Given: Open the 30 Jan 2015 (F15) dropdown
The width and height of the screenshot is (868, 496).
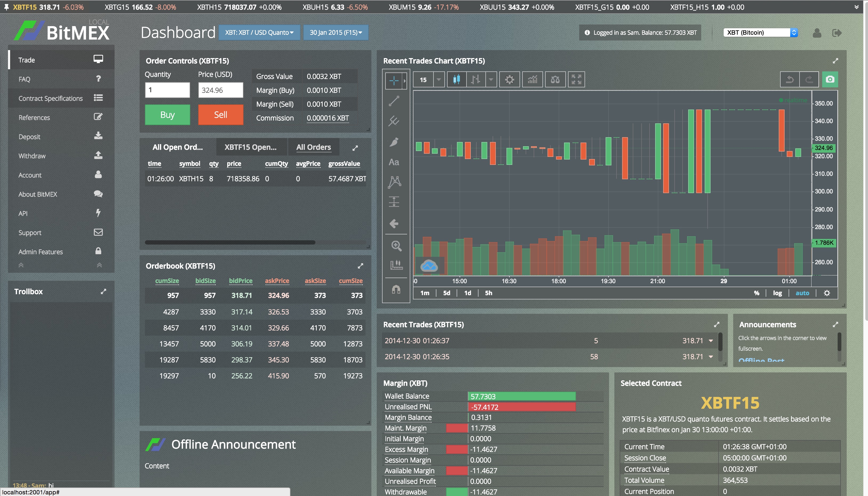Looking at the screenshot, I should pos(335,33).
